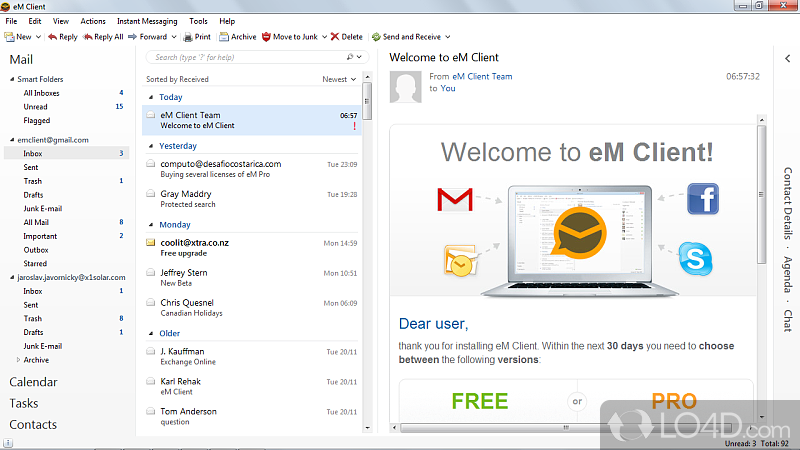Open the Agenda sidebar tab
Screen dimensions: 800x450
pos(788,274)
